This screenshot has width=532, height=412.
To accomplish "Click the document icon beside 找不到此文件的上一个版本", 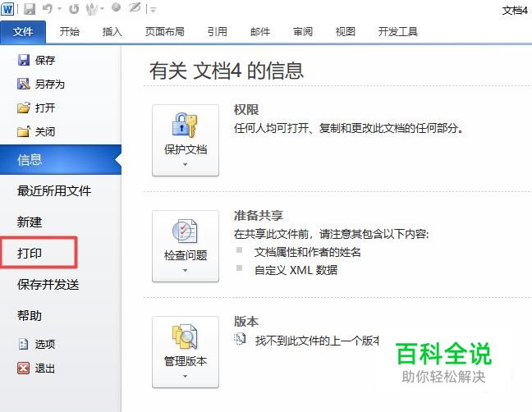I will tap(240, 339).
